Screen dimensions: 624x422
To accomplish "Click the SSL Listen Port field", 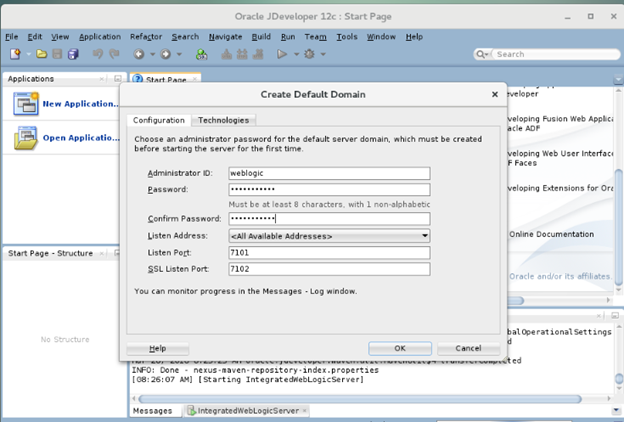I will click(329, 268).
